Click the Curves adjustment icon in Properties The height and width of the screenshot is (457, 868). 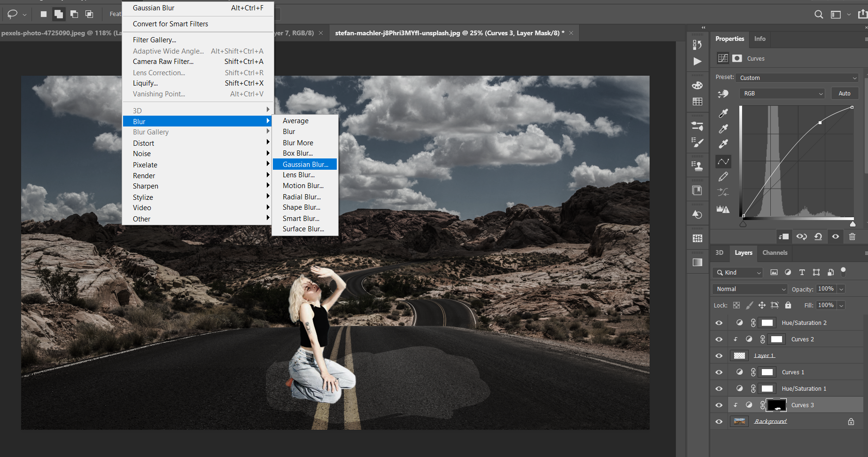(723, 58)
